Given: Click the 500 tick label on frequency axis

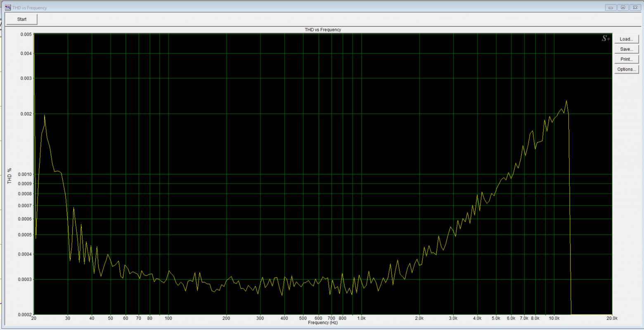Looking at the screenshot, I should (303, 318).
